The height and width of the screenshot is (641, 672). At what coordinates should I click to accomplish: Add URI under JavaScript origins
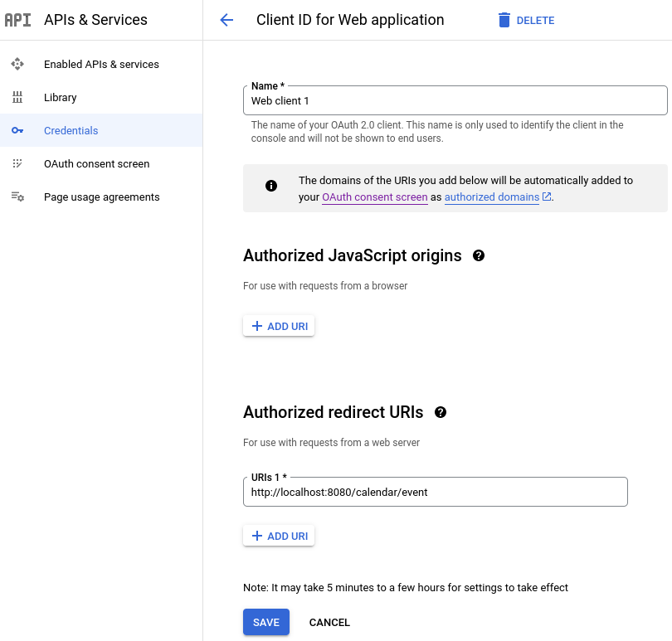[279, 326]
